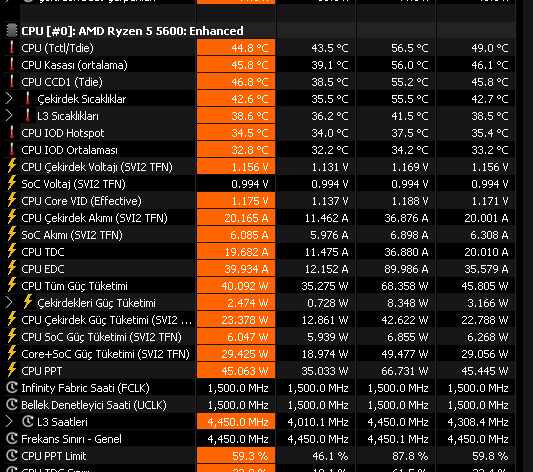Click lightning icon of CPU TDC row
This screenshot has height=472, width=533.
tap(12, 251)
